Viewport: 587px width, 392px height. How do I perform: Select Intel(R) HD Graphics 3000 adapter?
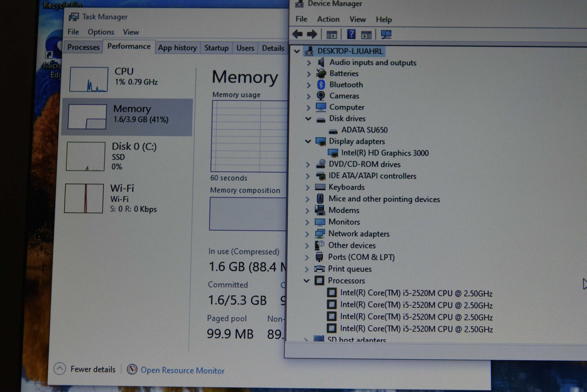click(385, 153)
